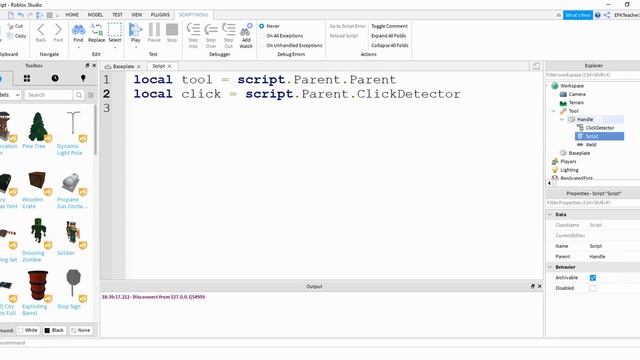Choose the Black background swatch
Image resolution: width=640 pixels, height=360 pixels.
tap(54, 330)
